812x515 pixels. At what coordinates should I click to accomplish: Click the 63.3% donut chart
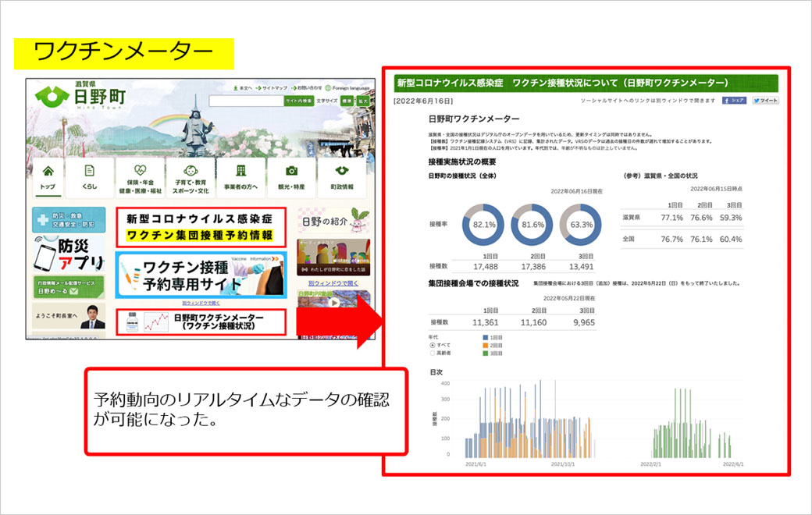[x=581, y=225]
